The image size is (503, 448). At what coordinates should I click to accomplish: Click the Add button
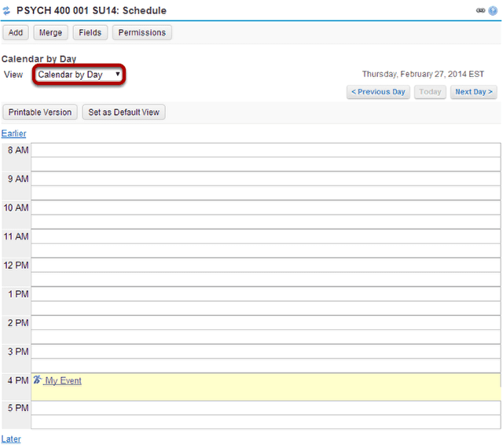(x=16, y=32)
